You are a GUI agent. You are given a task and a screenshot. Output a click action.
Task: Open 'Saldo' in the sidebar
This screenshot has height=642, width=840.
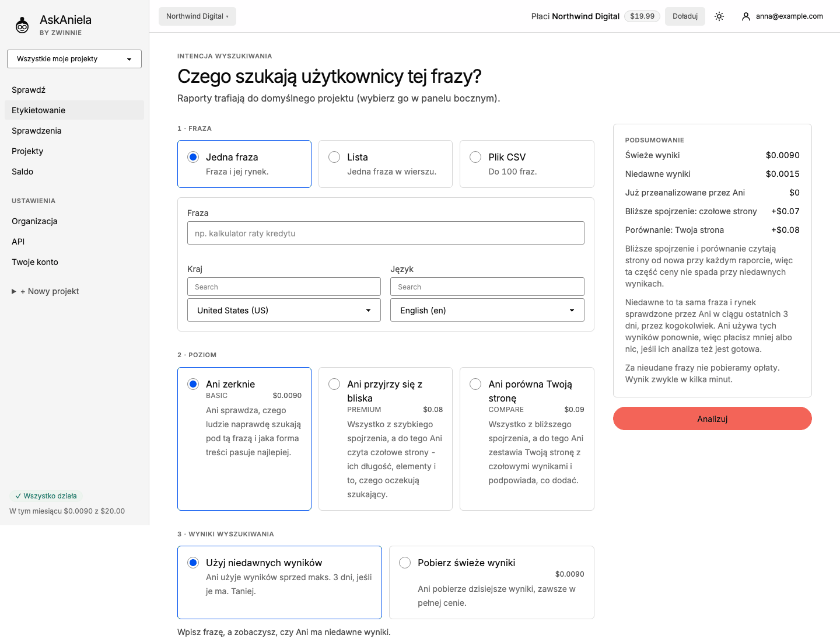click(74, 172)
